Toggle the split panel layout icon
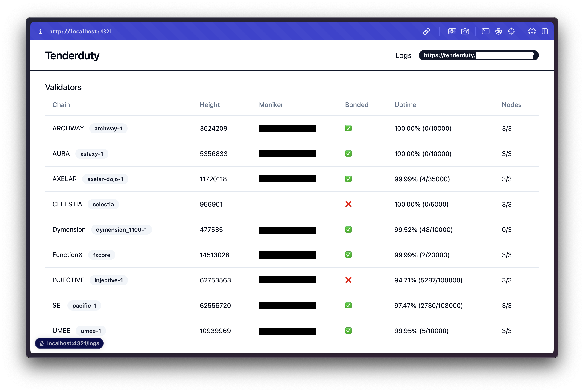584x392 pixels. [545, 31]
